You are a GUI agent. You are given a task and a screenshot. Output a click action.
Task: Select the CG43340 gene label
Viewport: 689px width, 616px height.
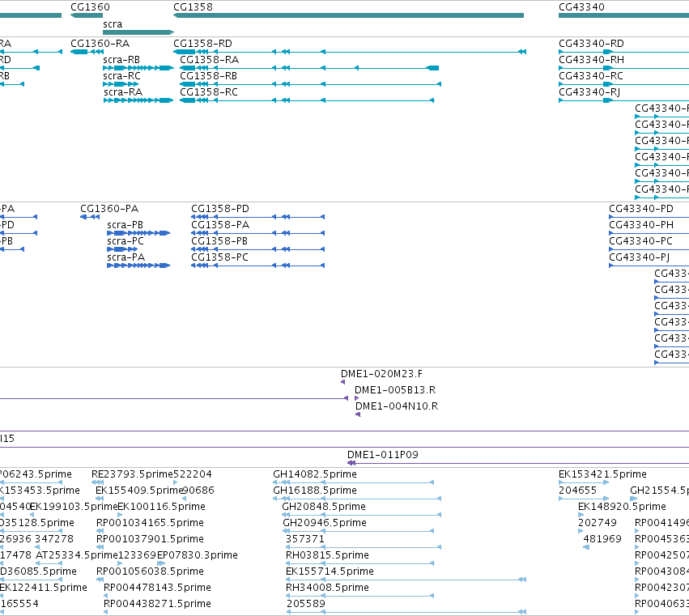pyautogui.click(x=581, y=7)
